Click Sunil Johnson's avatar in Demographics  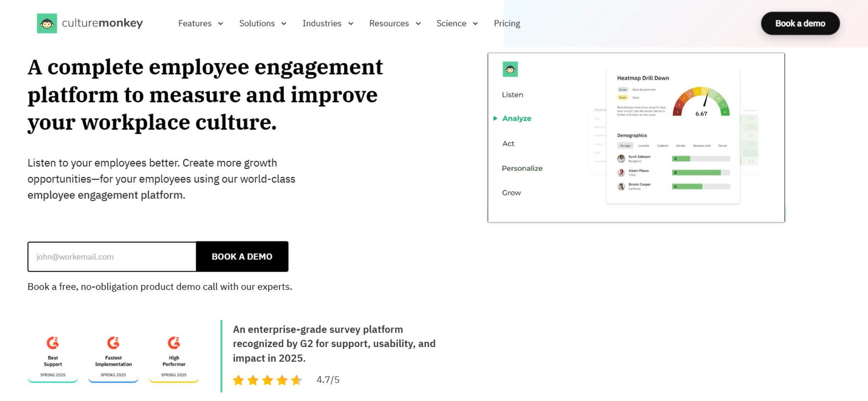(621, 158)
